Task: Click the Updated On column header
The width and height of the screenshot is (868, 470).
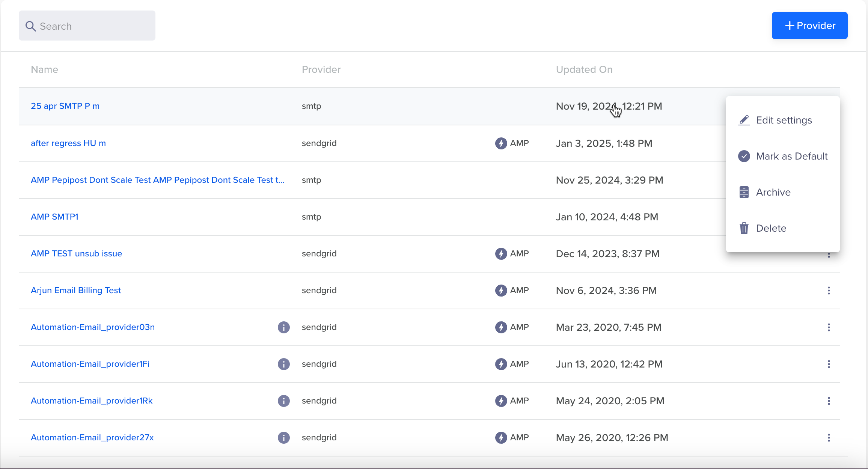Action: (x=584, y=69)
